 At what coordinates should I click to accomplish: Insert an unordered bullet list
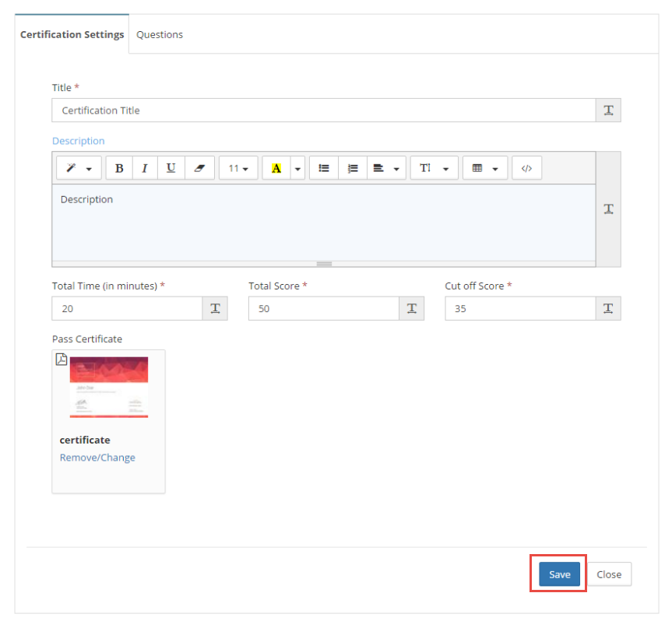[x=324, y=168]
